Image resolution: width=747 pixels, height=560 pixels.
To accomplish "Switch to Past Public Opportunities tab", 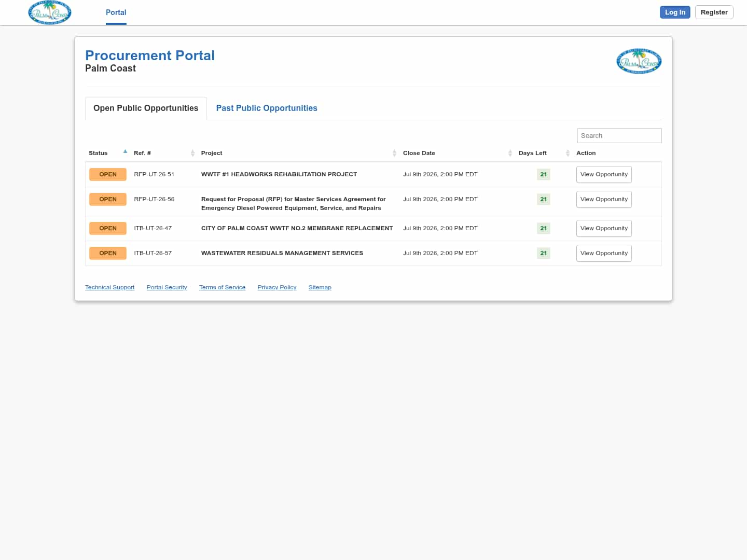I will [x=267, y=108].
